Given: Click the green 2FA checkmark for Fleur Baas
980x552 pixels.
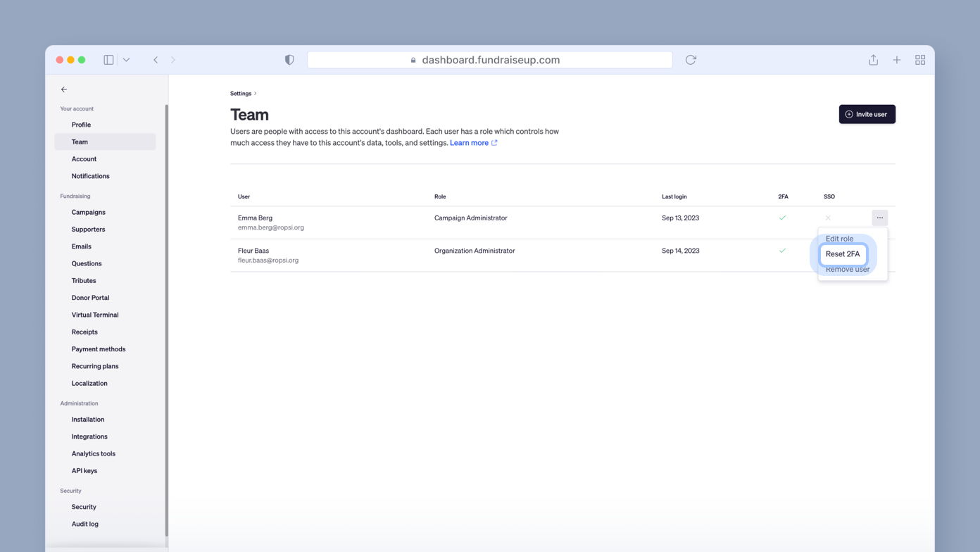Looking at the screenshot, I should 781,251.
